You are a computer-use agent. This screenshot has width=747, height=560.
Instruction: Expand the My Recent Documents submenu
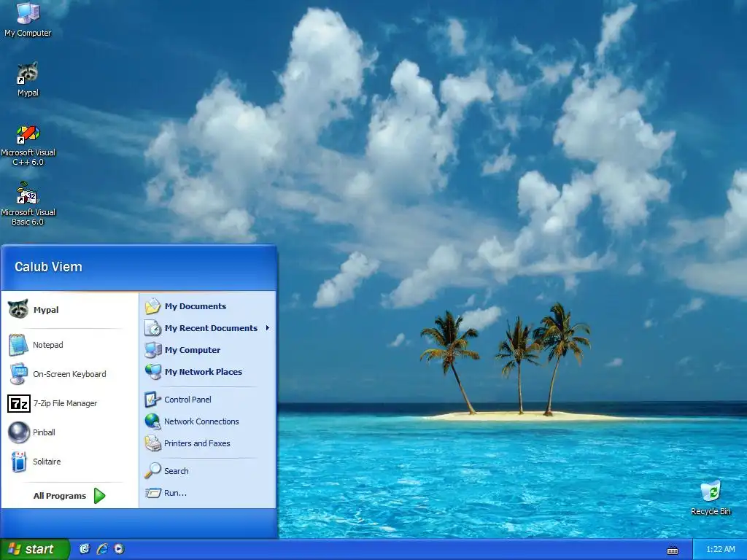pyautogui.click(x=208, y=328)
